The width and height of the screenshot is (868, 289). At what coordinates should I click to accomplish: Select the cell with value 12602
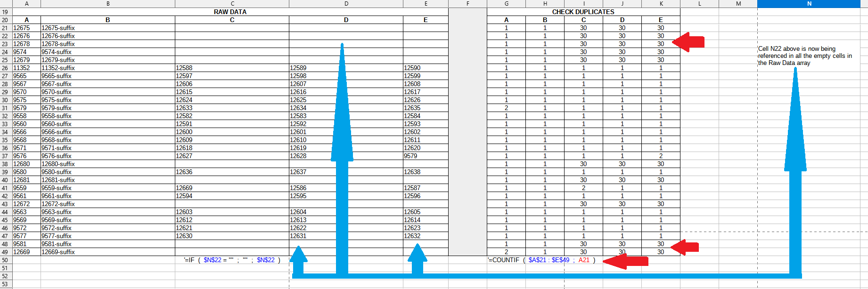coord(426,132)
